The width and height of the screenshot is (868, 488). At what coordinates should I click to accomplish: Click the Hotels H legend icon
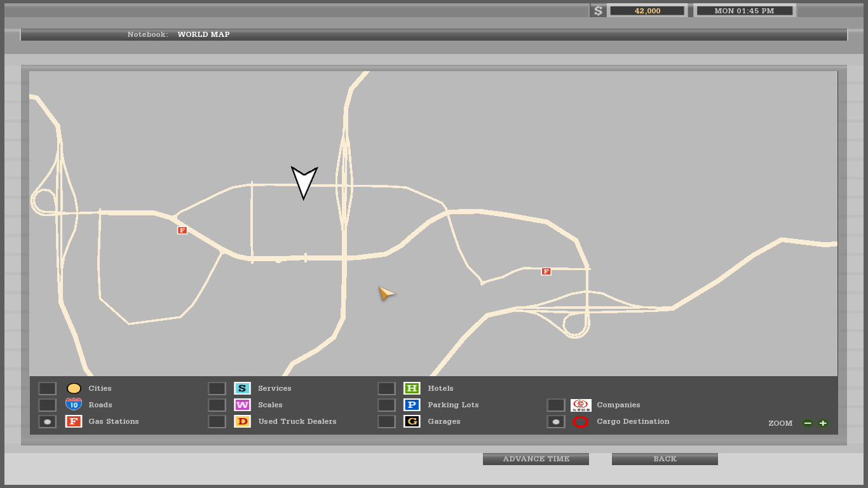coord(412,388)
